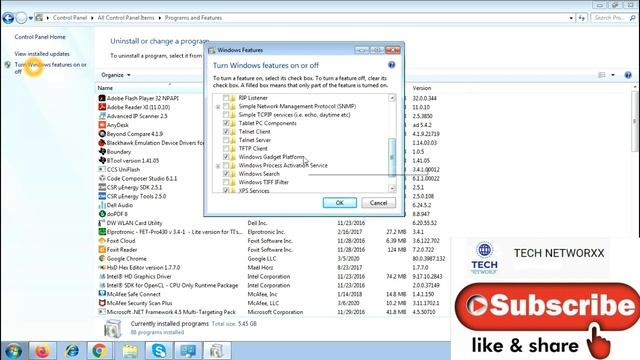
Task: Select the McAfee Security Scan Plus icon
Action: pyautogui.click(x=102, y=303)
